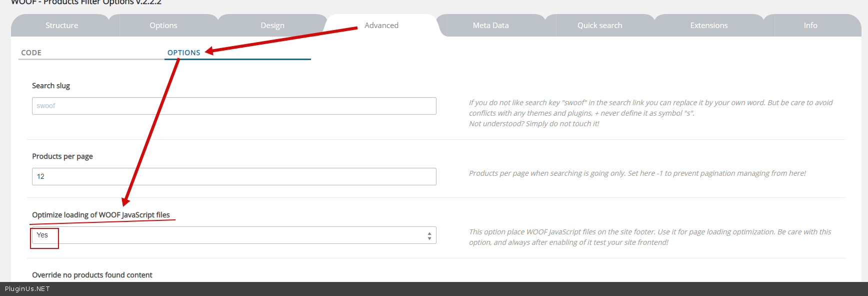Click the WOOF Products Filter Options title
The height and width of the screenshot is (296, 868).
pos(86,3)
